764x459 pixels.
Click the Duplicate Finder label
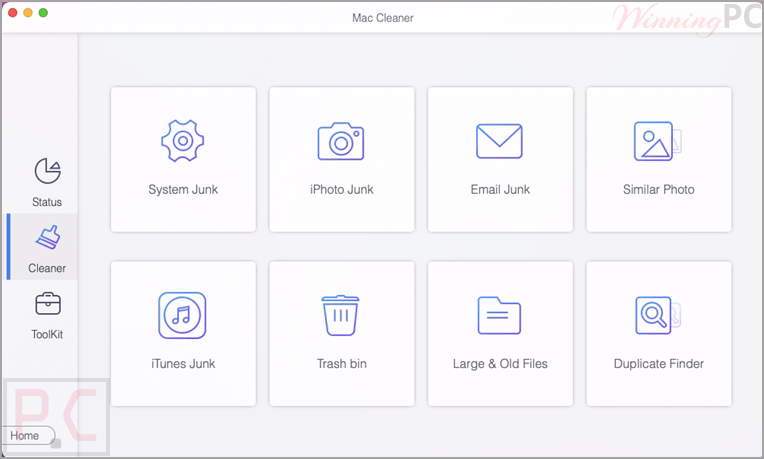click(x=658, y=364)
